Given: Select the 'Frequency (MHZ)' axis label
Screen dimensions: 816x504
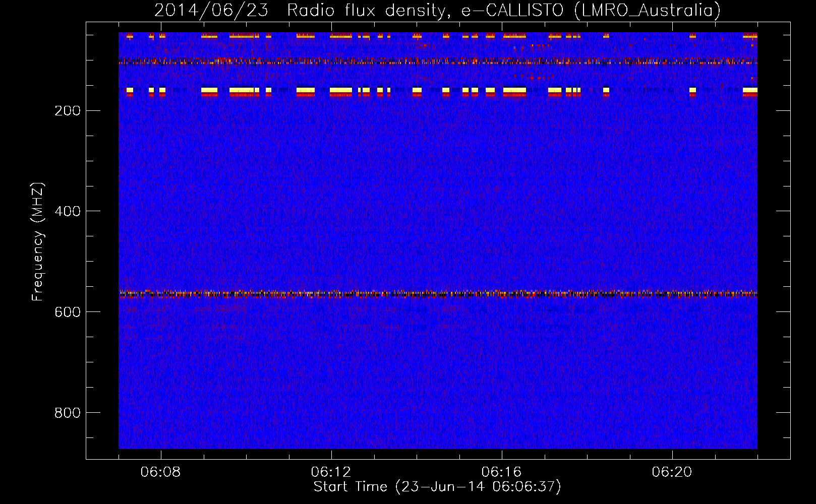Looking at the screenshot, I should 38,242.
